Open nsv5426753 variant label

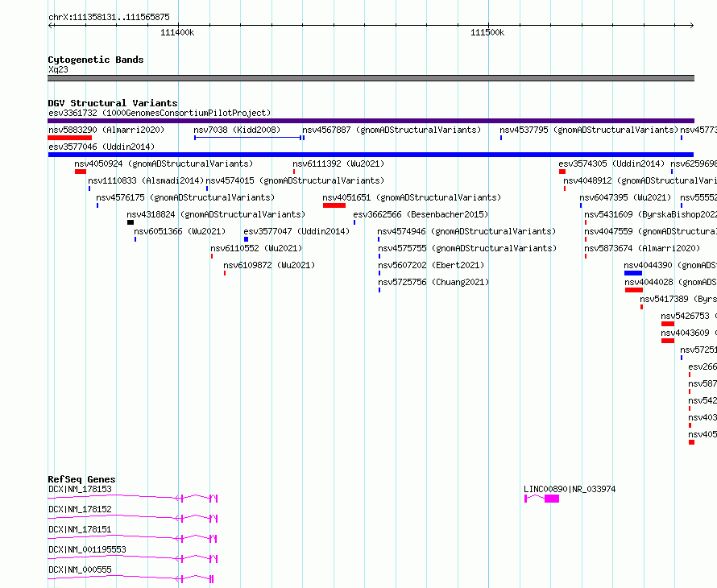(689, 316)
